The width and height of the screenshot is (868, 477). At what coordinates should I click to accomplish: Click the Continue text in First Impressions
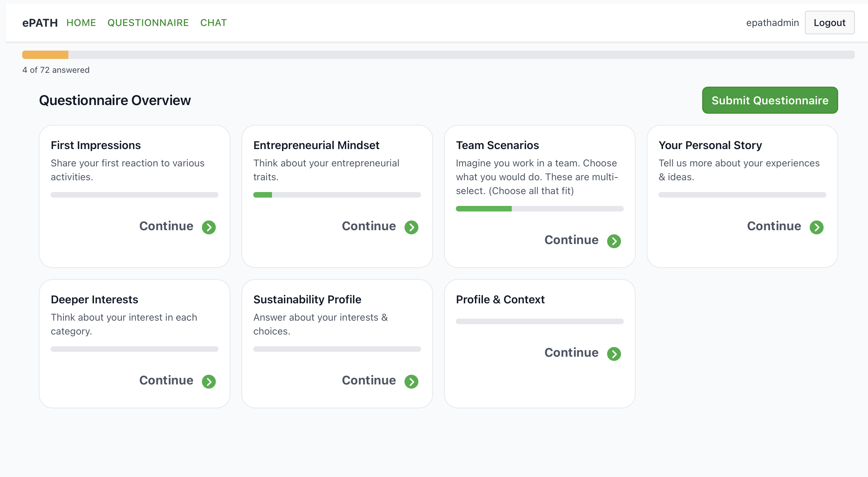(x=166, y=226)
